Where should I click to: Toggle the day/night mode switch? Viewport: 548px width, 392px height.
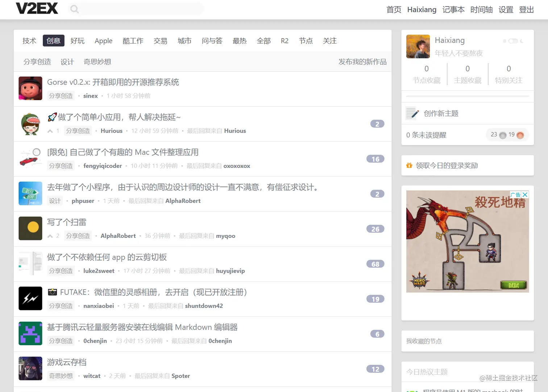[513, 41]
